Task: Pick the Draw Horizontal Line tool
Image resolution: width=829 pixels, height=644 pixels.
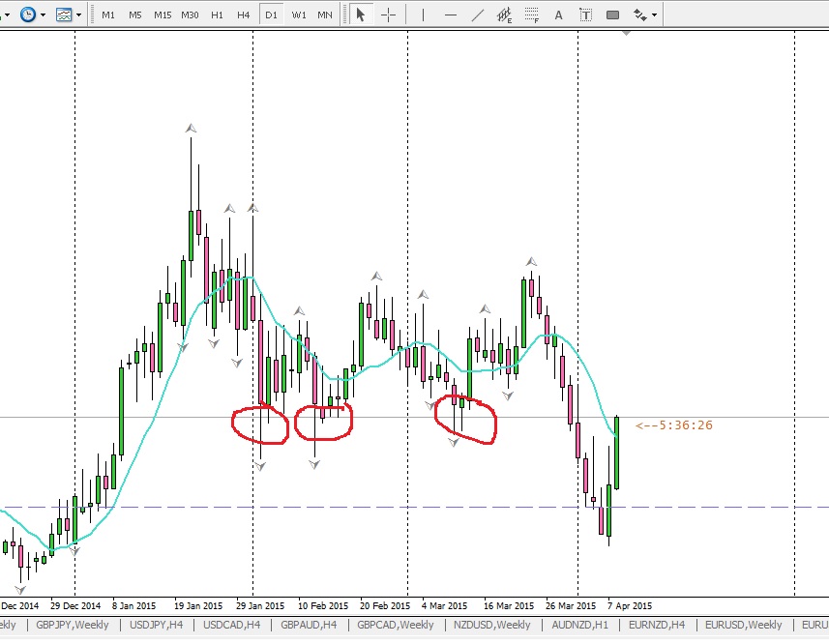Action: click(x=451, y=15)
